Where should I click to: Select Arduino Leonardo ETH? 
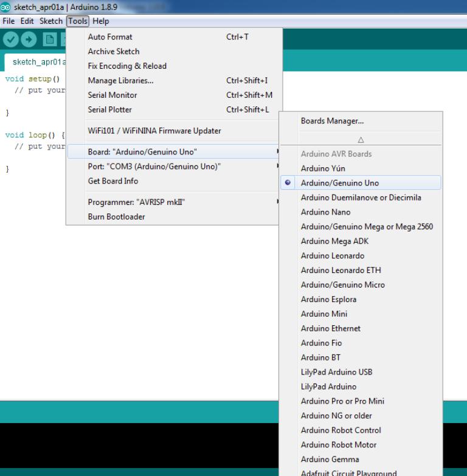pos(361,270)
